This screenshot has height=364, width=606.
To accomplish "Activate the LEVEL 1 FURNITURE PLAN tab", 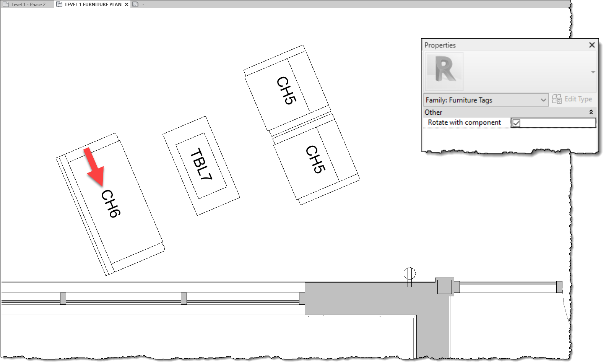I will click(93, 5).
